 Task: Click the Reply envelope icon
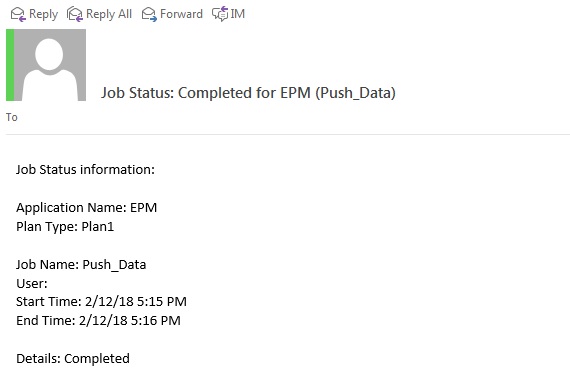click(x=18, y=15)
